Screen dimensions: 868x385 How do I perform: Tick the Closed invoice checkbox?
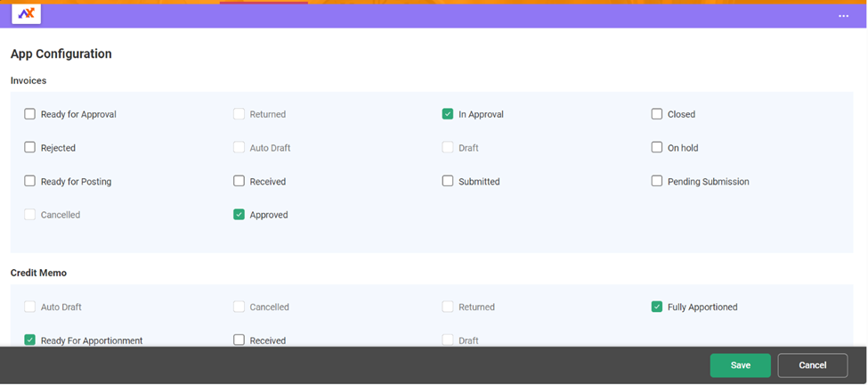(x=657, y=114)
